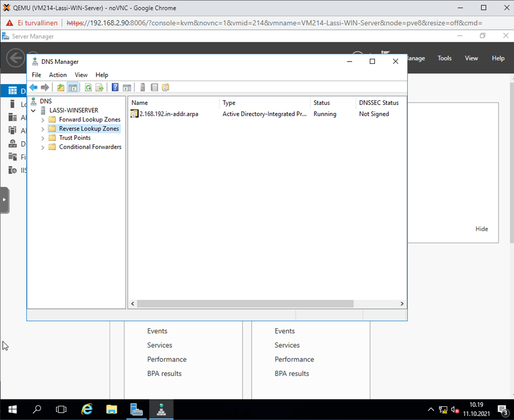Select the LASSI-WINSERVER server node
The width and height of the screenshot is (514, 420).
pos(74,110)
